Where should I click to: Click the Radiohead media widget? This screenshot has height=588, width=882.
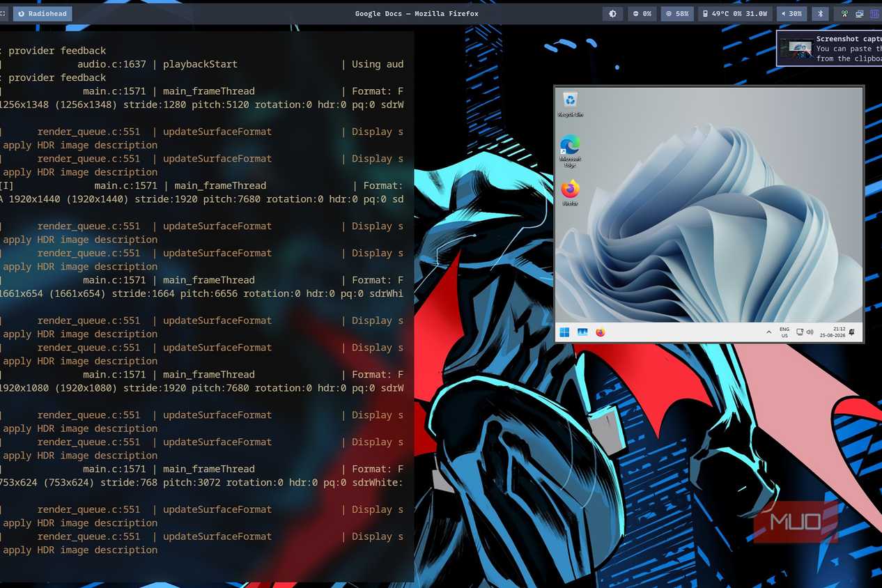click(x=41, y=13)
